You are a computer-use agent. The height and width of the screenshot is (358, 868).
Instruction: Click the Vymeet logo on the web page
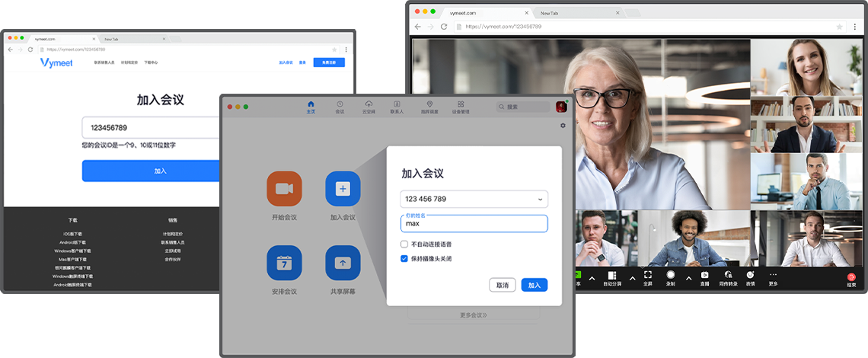[56, 62]
